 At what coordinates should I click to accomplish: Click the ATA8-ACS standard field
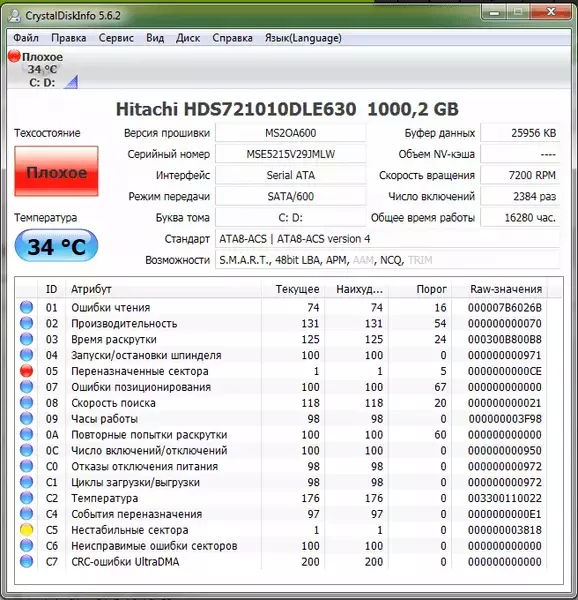point(388,239)
